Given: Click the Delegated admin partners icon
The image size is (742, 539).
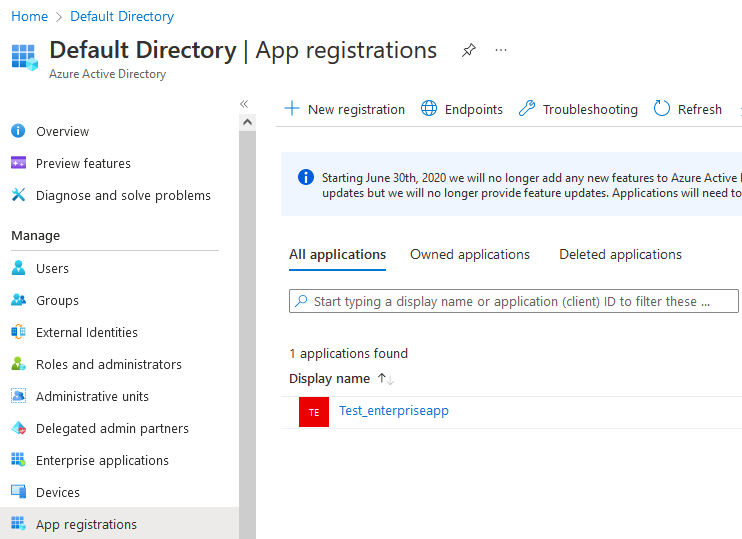Looking at the screenshot, I should [x=18, y=428].
